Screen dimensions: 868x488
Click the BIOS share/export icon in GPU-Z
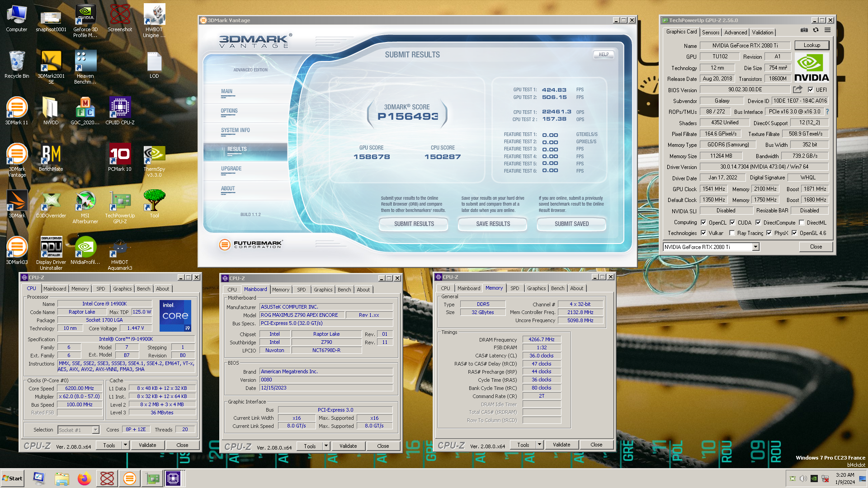point(798,89)
